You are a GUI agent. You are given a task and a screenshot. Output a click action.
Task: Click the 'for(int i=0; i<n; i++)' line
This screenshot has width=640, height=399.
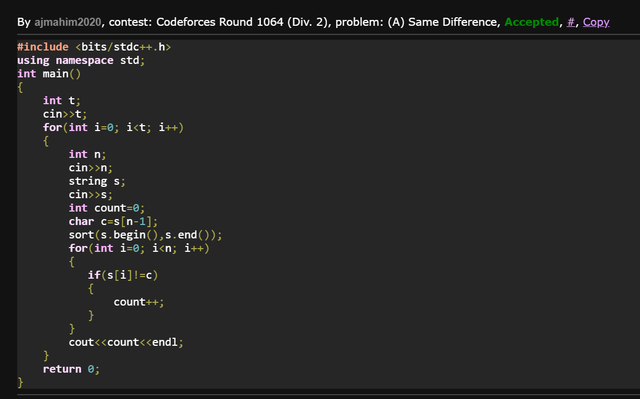pyautogui.click(x=139, y=248)
